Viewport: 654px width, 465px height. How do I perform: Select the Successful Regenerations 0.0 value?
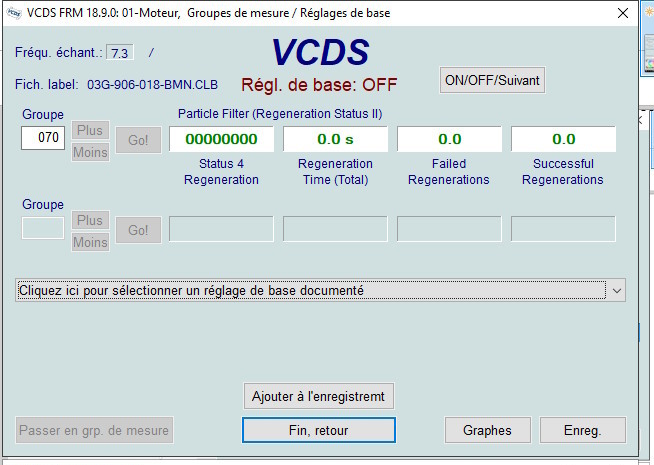563,139
